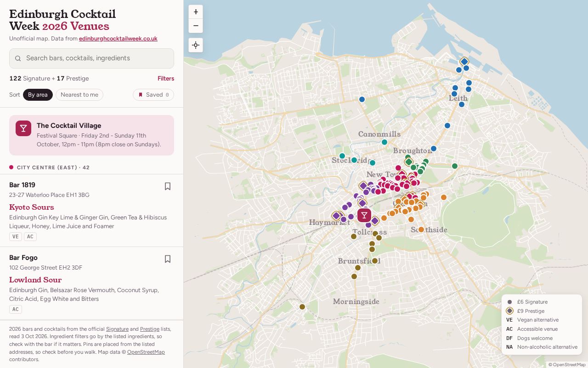Image resolution: width=588 pixels, height=368 pixels.
Task: Click the Non-alcoholic alternative legend entry
Action: tap(542, 347)
